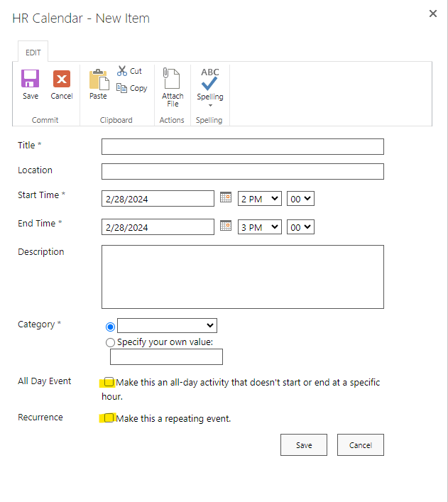Open the Start Time date picker calendar
448x502 pixels.
point(226,197)
